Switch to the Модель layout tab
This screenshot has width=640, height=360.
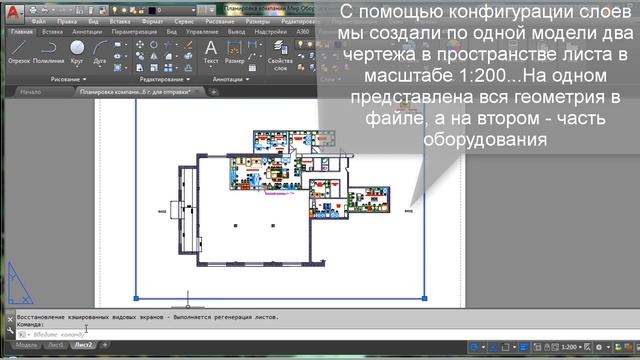pyautogui.click(x=26, y=345)
